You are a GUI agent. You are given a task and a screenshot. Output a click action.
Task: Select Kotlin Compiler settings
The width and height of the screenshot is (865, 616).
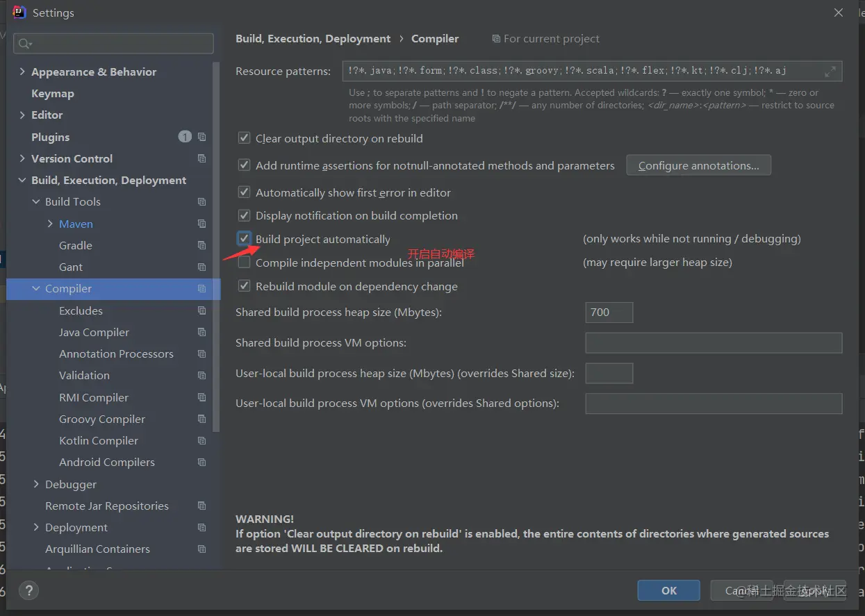click(99, 440)
